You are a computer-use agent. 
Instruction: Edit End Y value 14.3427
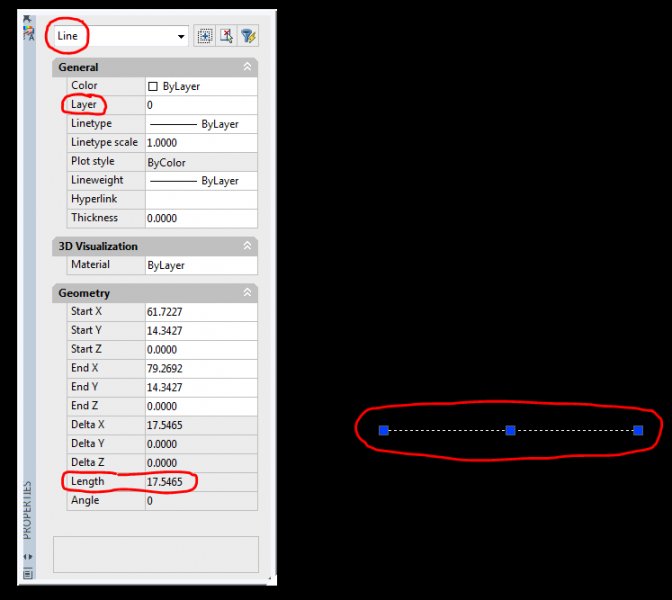[x=201, y=387]
